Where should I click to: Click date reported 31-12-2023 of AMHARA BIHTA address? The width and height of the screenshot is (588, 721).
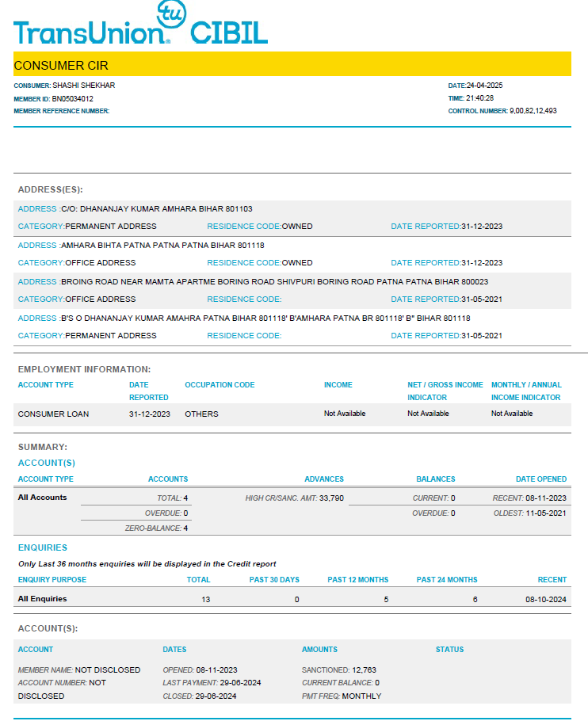[x=482, y=263]
